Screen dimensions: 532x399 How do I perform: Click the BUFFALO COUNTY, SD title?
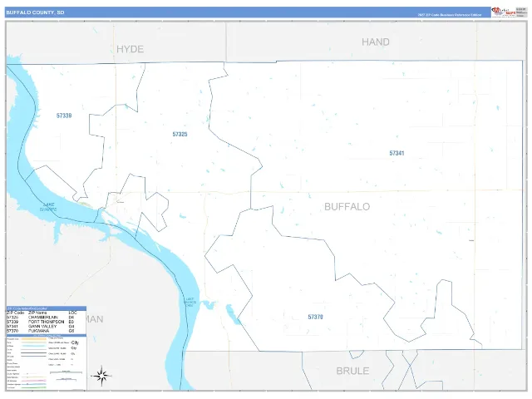coord(35,12)
